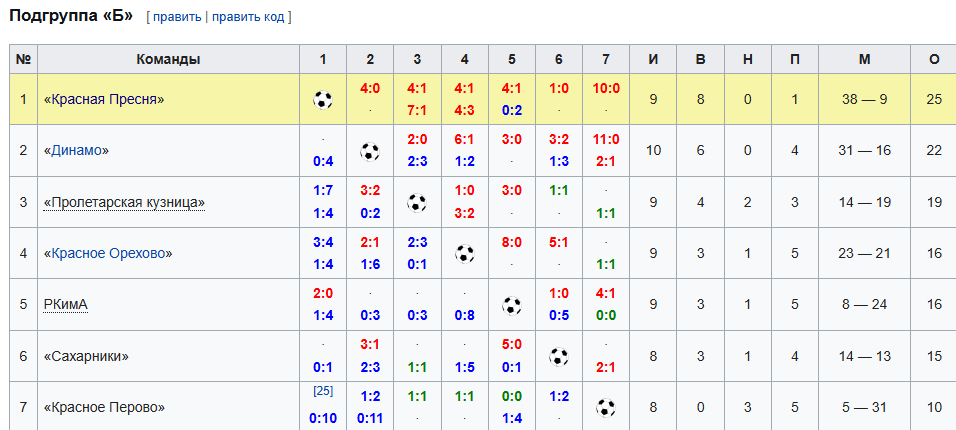Click the soccer ball in the Пролетарская кузница row
Image resolution: width=956 pixels, height=430 pixels.
tap(417, 202)
